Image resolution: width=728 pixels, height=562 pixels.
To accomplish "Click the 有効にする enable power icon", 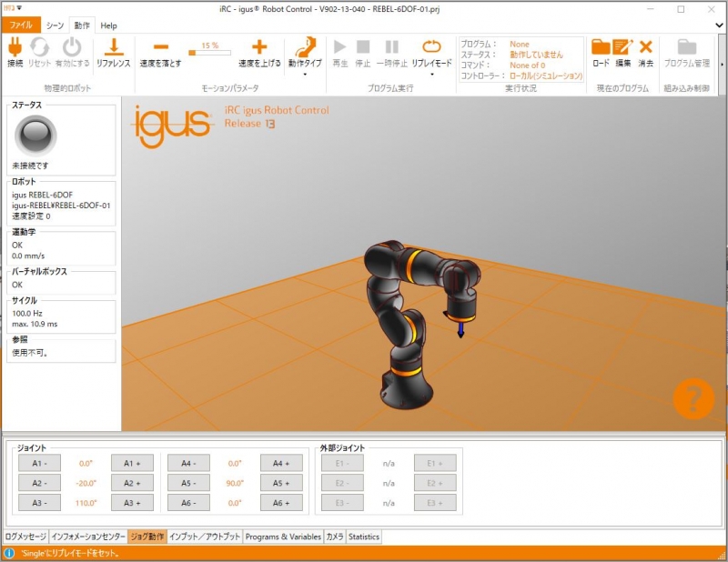I will tap(72, 47).
